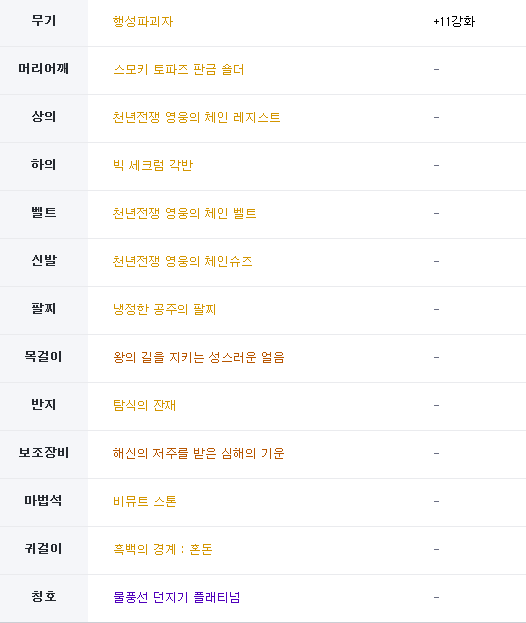
Task: Select 천년전쟁 영웅의 체인 레지스트 item
Action: 196,118
